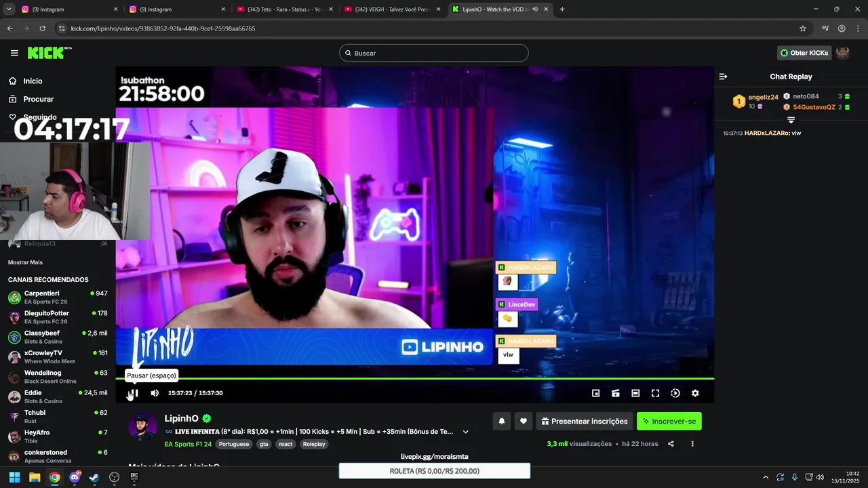This screenshot has width=868, height=488.
Task: Click Presentear inscrições button
Action: [x=585, y=421]
